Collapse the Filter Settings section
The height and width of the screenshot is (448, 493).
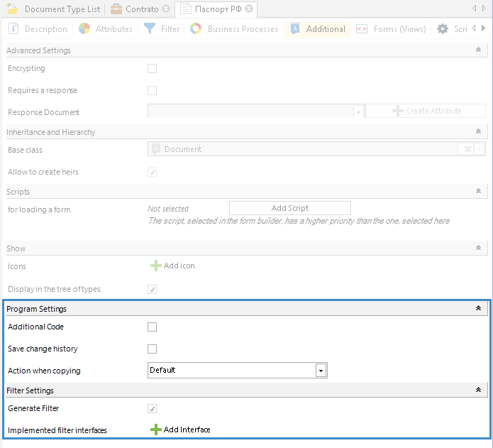click(x=478, y=390)
